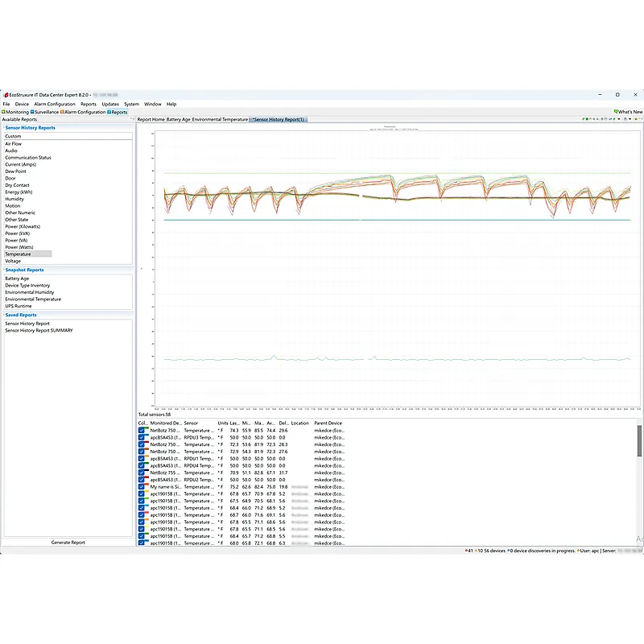Switch to the Environmental Temperature tab
The width and height of the screenshot is (644, 644).
pyautogui.click(x=220, y=119)
